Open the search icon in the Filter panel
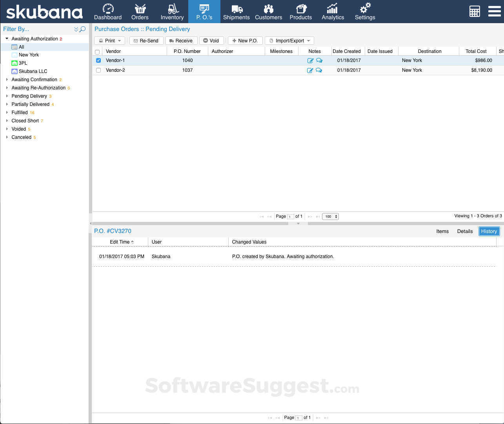 [x=82, y=29]
